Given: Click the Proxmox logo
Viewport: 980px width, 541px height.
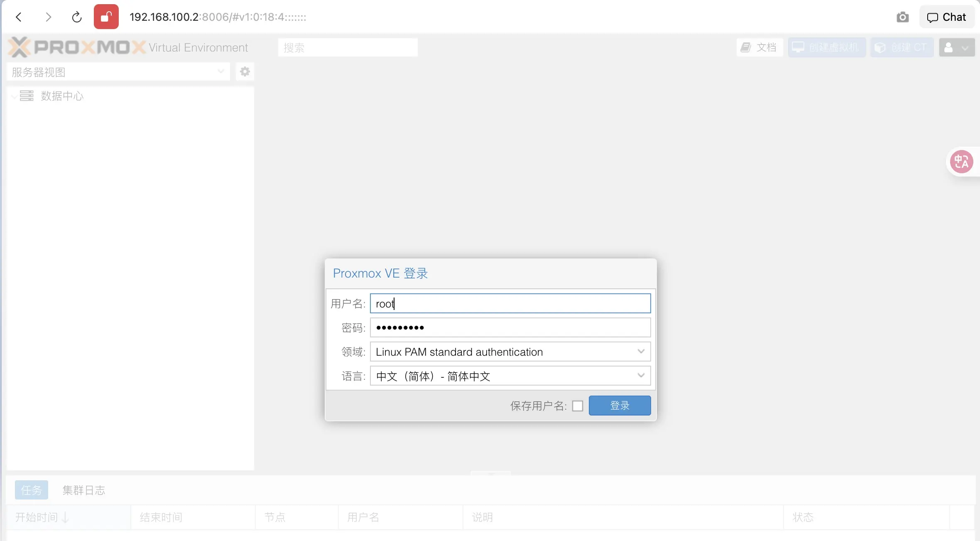Looking at the screenshot, I should pos(77,47).
